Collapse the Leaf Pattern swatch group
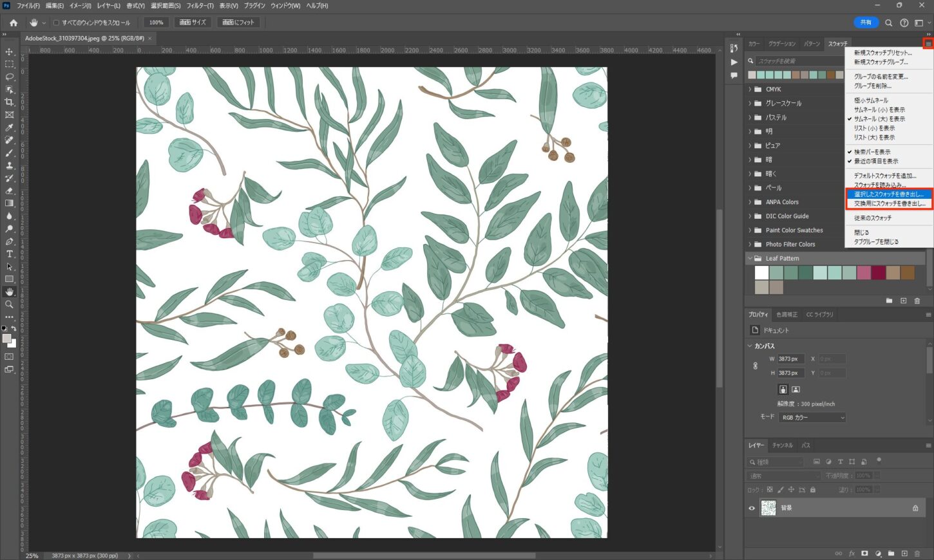This screenshot has width=934, height=560. pos(750,259)
